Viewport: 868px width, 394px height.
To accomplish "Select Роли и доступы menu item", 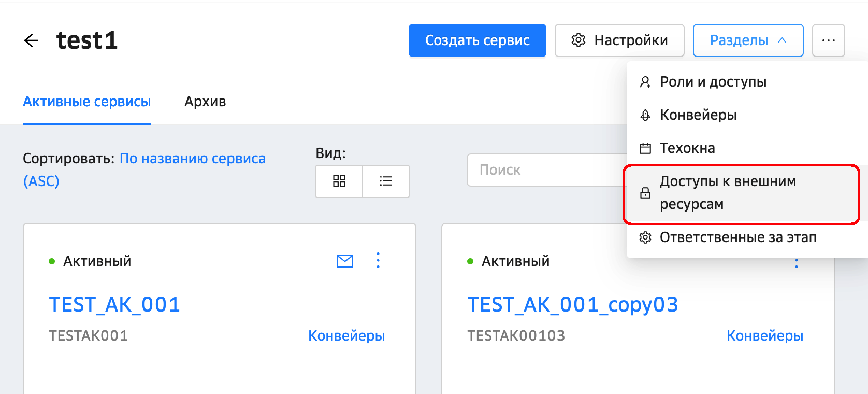I will point(713,82).
